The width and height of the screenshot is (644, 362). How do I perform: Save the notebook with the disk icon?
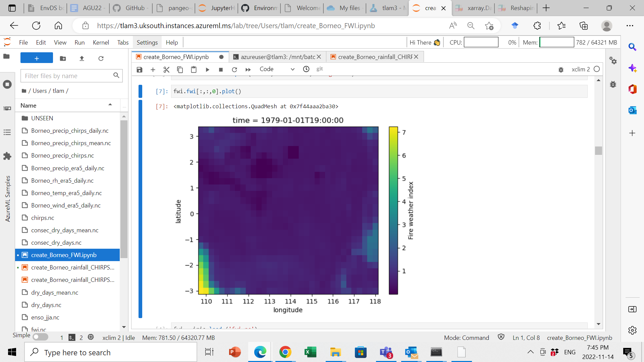[x=140, y=69]
